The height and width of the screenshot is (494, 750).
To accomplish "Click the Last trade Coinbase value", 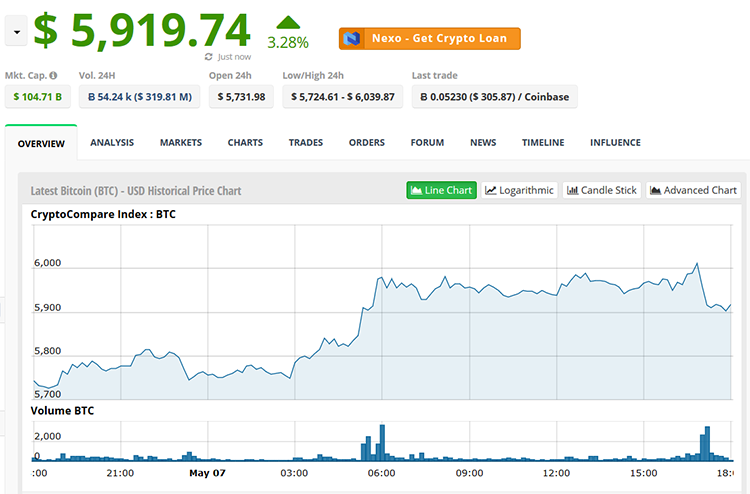I will point(495,97).
